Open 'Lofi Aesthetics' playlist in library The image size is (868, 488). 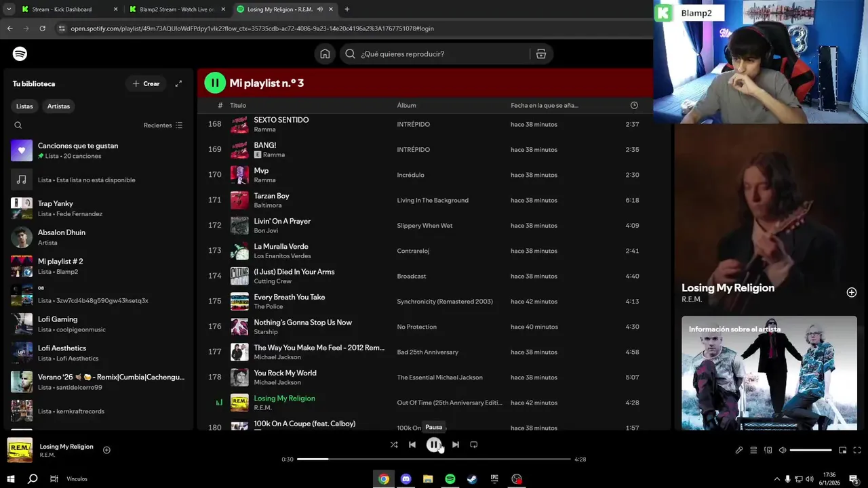(x=98, y=353)
